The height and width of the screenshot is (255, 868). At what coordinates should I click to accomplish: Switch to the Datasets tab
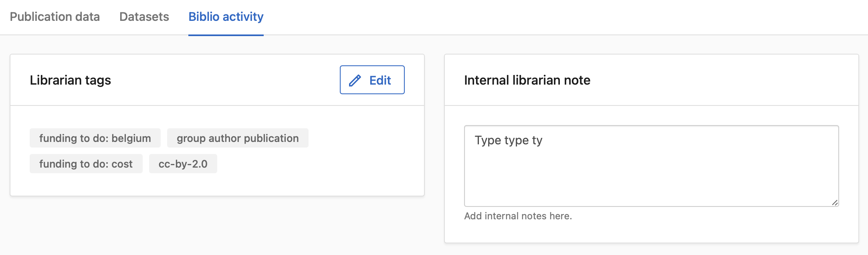pyautogui.click(x=144, y=16)
